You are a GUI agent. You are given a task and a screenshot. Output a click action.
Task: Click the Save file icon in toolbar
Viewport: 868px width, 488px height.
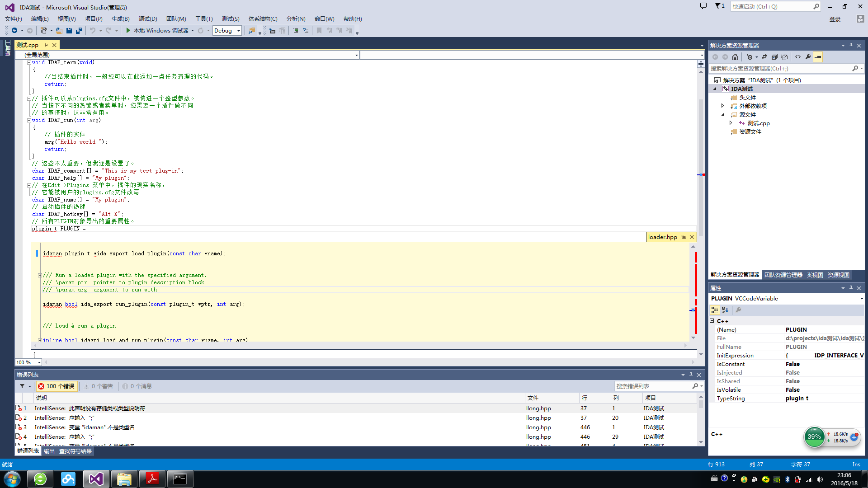[69, 31]
